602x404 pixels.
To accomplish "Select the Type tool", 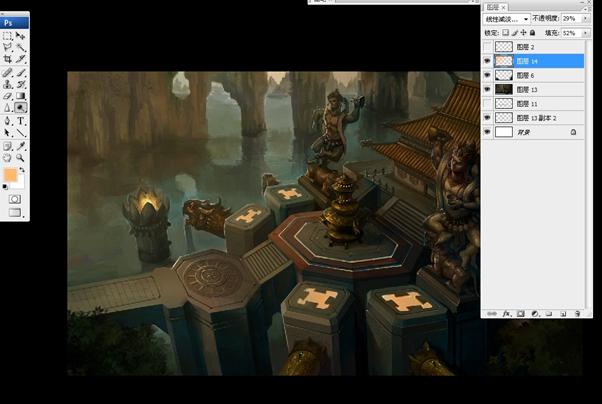I will [x=20, y=121].
